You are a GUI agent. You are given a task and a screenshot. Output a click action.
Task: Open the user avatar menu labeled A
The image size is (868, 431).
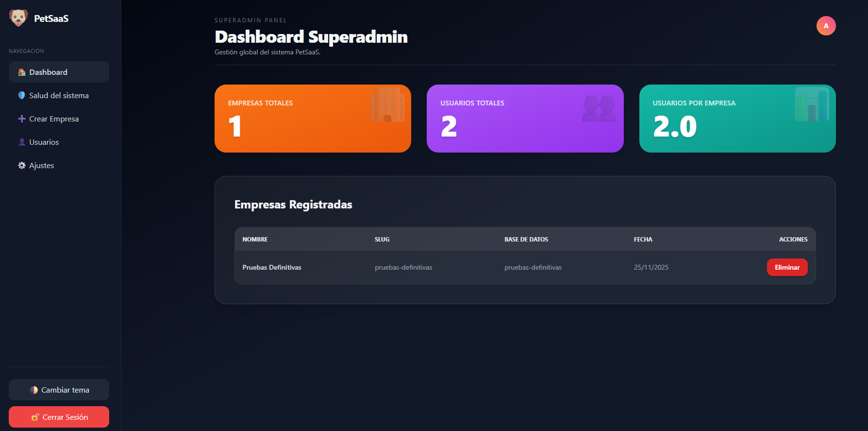click(826, 26)
